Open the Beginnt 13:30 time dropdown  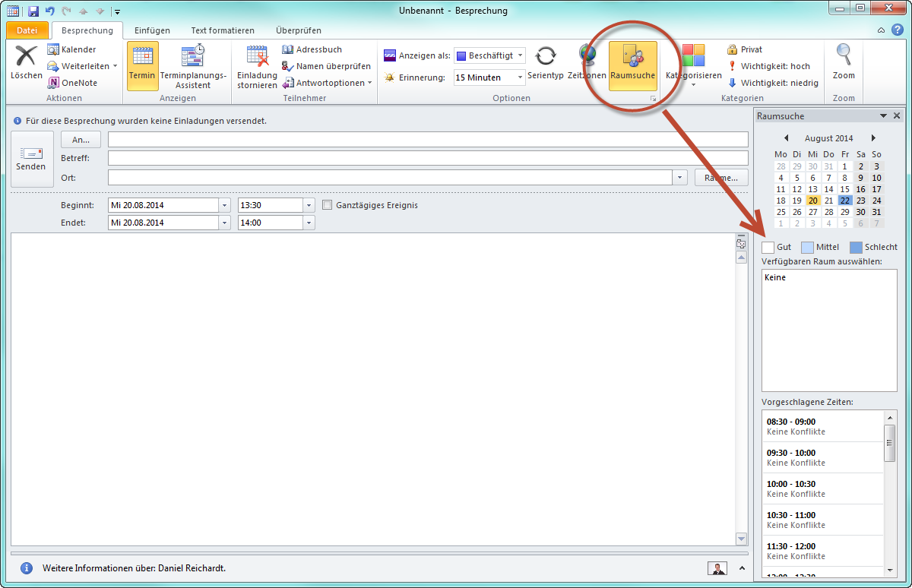point(309,205)
